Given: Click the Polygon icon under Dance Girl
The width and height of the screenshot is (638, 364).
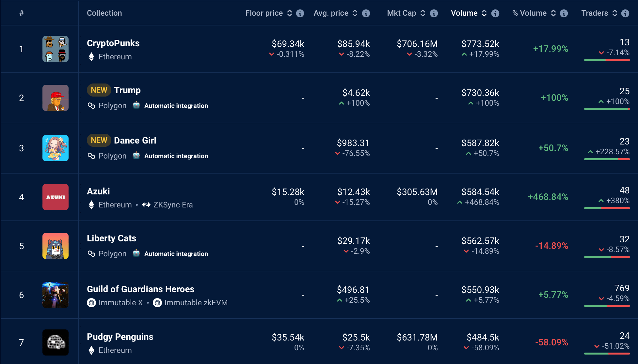Looking at the screenshot, I should tap(91, 156).
